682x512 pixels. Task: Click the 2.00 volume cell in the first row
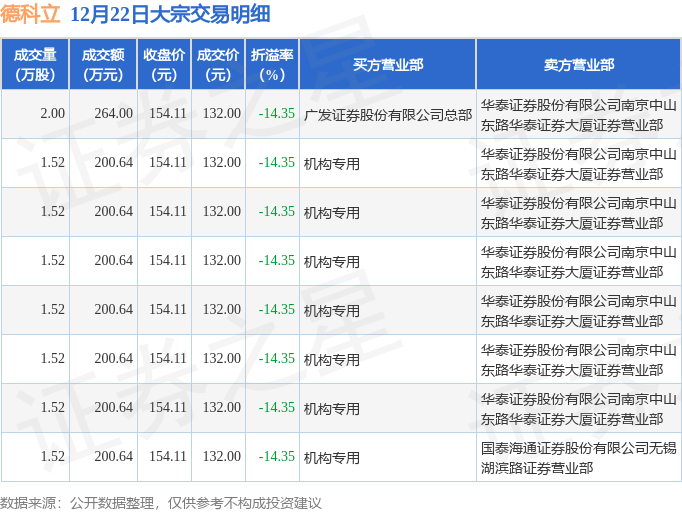pos(53,114)
